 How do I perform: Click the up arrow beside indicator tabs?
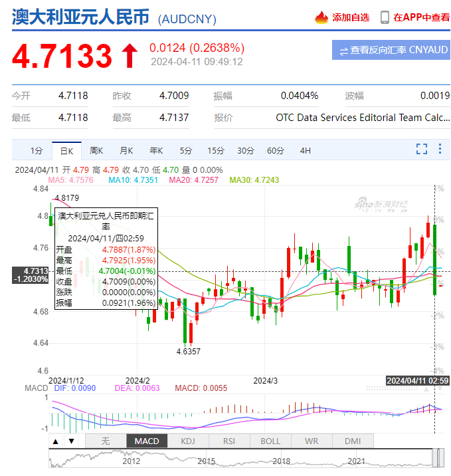coord(56,441)
